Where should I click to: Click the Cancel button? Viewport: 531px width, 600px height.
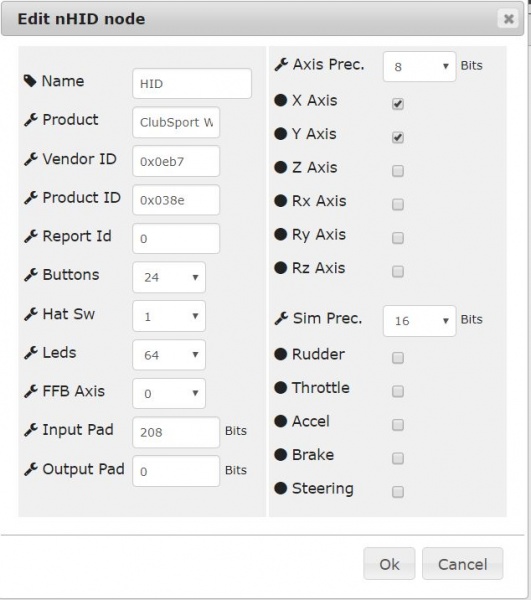(463, 564)
